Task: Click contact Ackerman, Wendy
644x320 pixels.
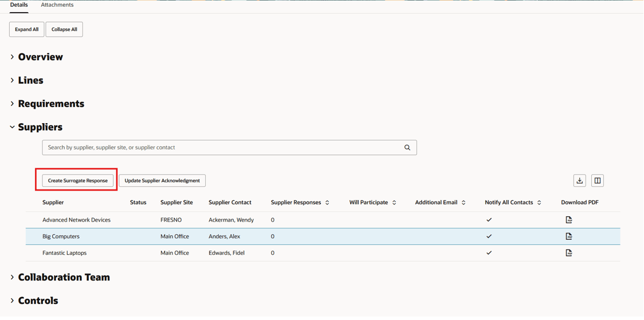Action: pos(231,220)
